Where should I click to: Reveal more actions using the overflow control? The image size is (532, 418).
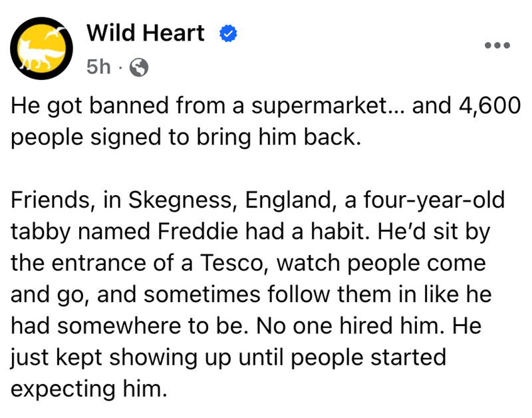497,45
